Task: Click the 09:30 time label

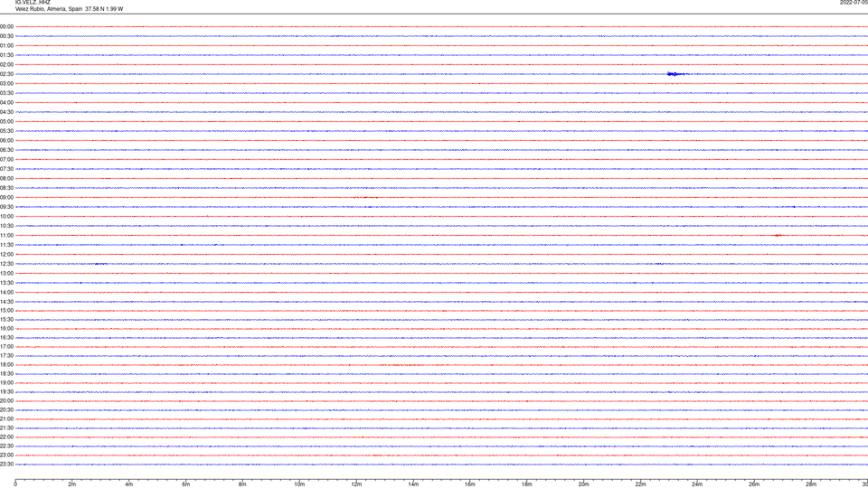Action: (6, 208)
